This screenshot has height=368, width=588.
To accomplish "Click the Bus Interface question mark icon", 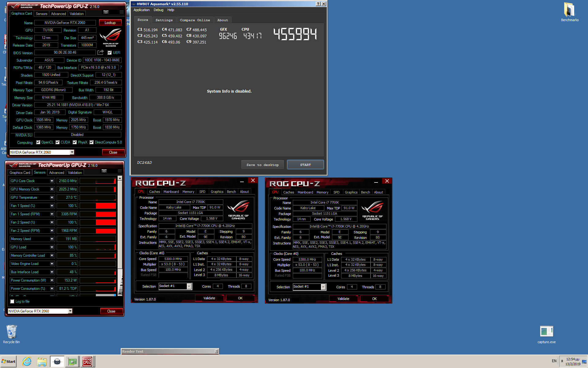I will pos(121,67).
